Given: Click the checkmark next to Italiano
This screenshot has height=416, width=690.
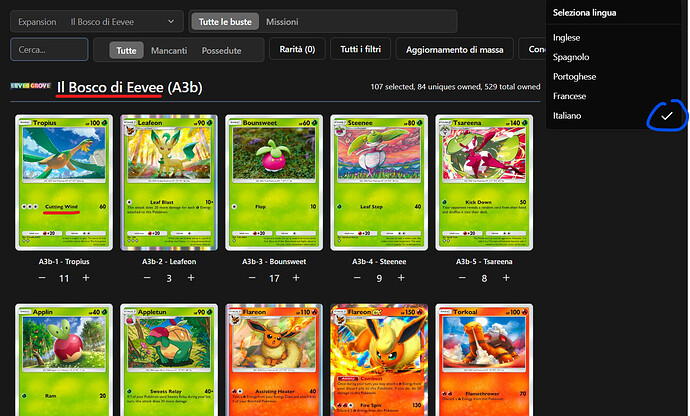Looking at the screenshot, I should (667, 116).
